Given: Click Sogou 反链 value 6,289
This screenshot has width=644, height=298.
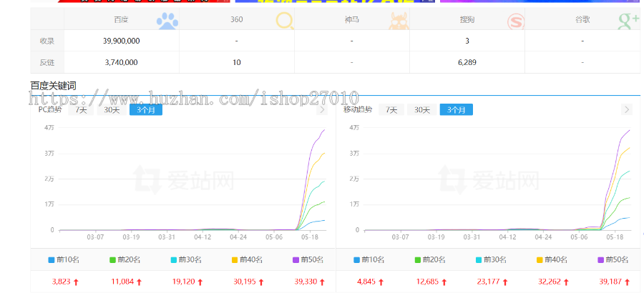Looking at the screenshot, I should 467,63.
